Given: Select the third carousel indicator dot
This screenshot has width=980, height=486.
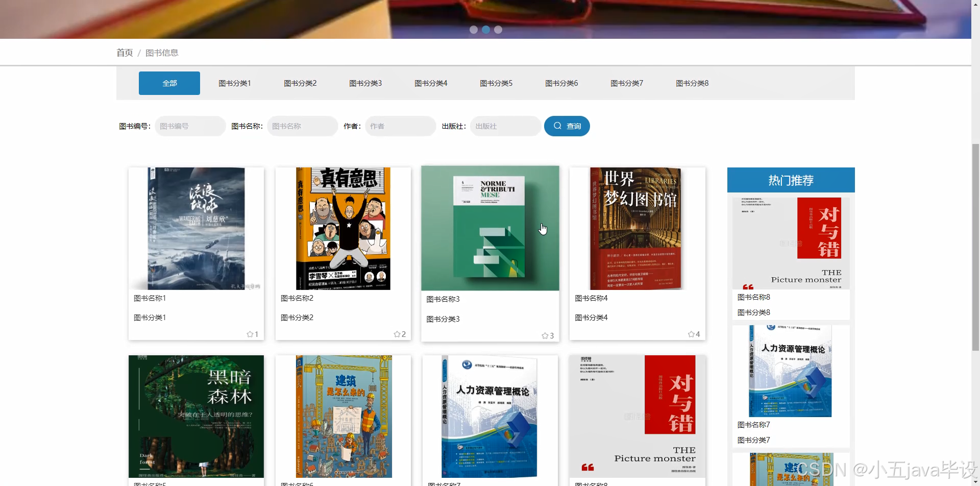Looking at the screenshot, I should pos(498,30).
